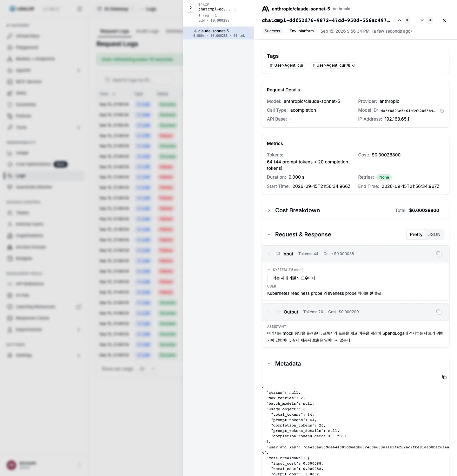
Task: Copy the Output section content
Action: coord(439,312)
